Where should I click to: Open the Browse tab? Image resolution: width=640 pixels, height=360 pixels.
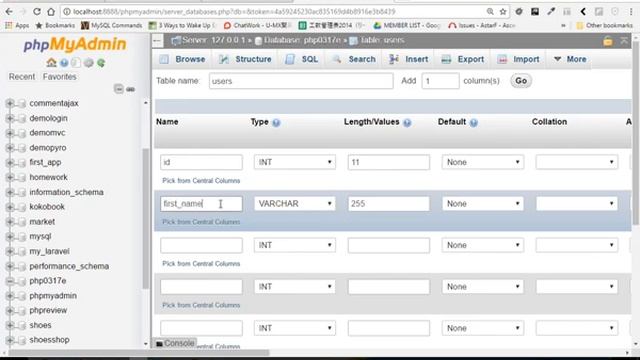[182, 59]
